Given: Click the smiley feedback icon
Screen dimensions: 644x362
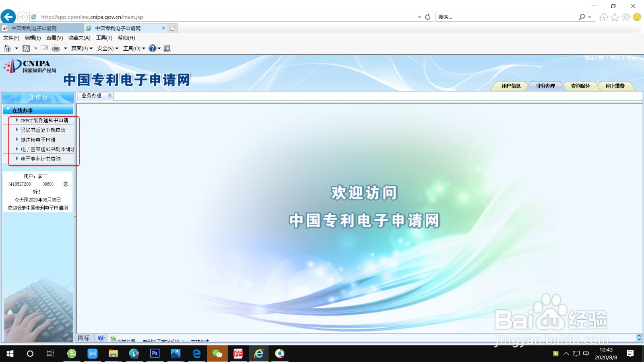Looking at the screenshot, I should (x=637, y=17).
